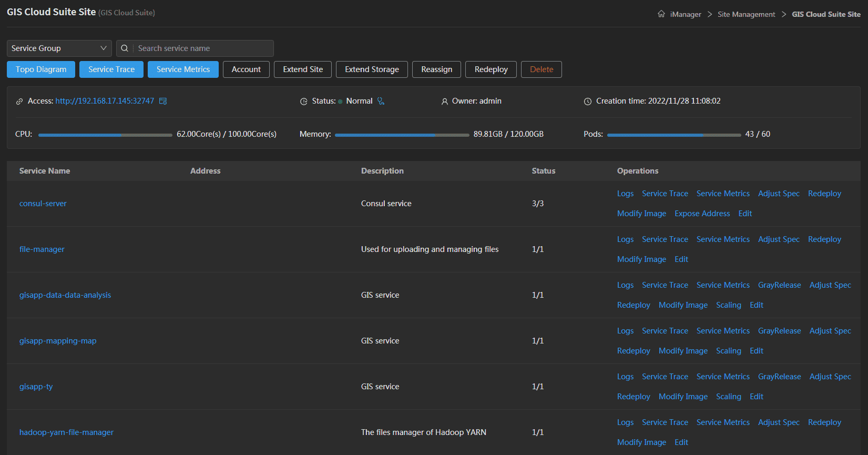This screenshot has height=455, width=868.
Task: Click the search magnifier icon
Action: [125, 48]
